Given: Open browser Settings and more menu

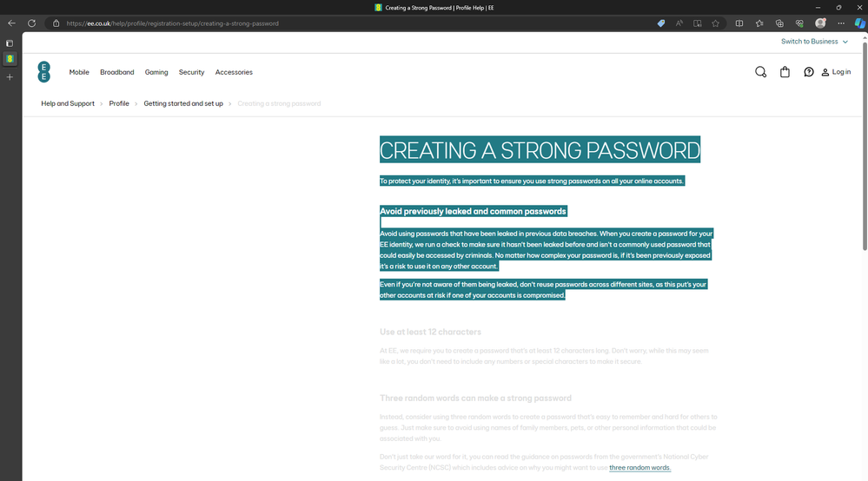Looking at the screenshot, I should (x=841, y=23).
